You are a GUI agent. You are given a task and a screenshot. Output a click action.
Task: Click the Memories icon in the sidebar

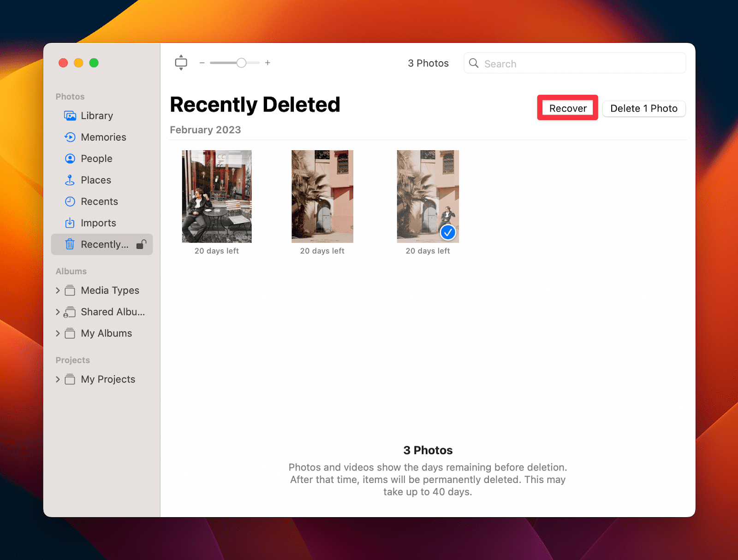coord(70,137)
